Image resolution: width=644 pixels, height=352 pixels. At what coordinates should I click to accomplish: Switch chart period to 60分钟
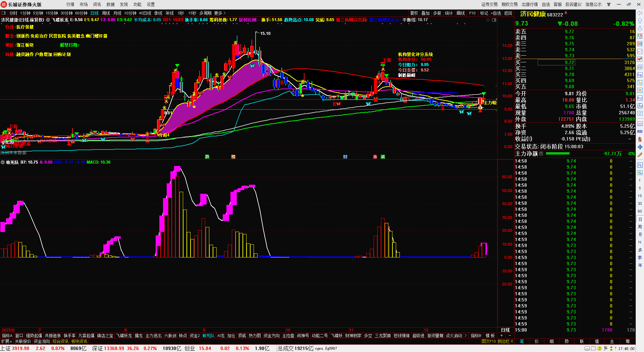[x=81, y=13]
